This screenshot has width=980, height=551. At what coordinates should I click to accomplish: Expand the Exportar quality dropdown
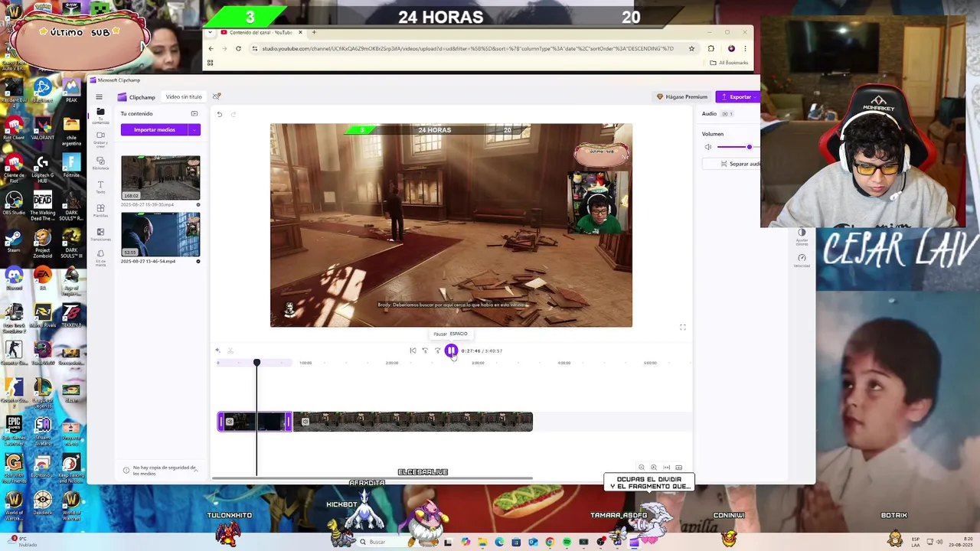tap(756, 97)
